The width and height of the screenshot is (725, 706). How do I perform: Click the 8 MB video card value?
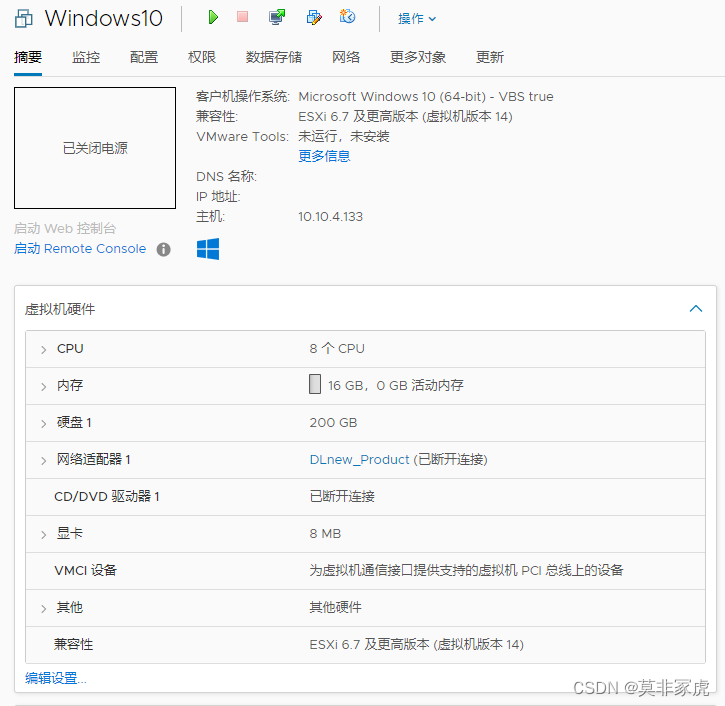(x=325, y=534)
